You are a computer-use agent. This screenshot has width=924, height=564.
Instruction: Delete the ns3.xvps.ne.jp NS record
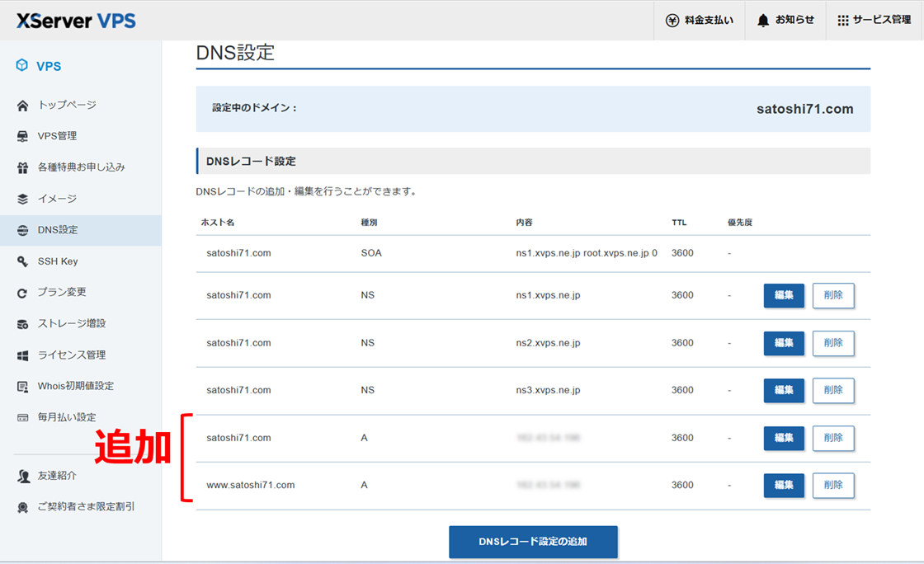tap(832, 390)
